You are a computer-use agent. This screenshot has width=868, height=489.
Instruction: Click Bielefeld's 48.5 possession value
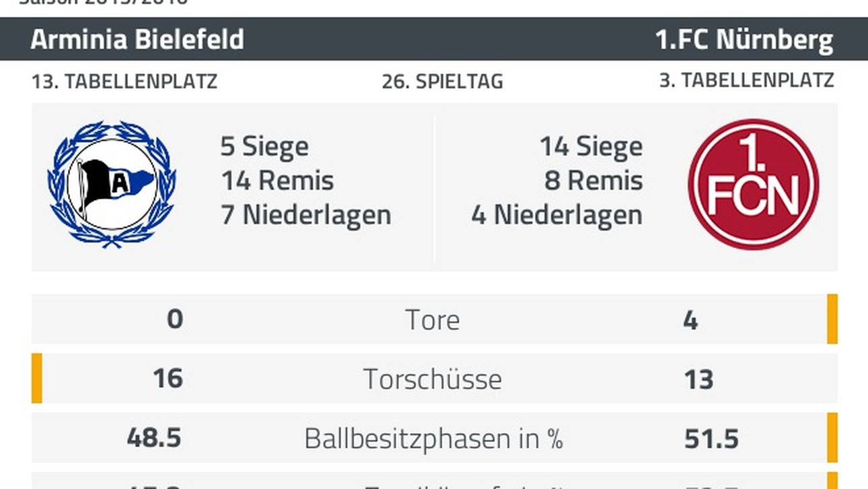pos(154,438)
